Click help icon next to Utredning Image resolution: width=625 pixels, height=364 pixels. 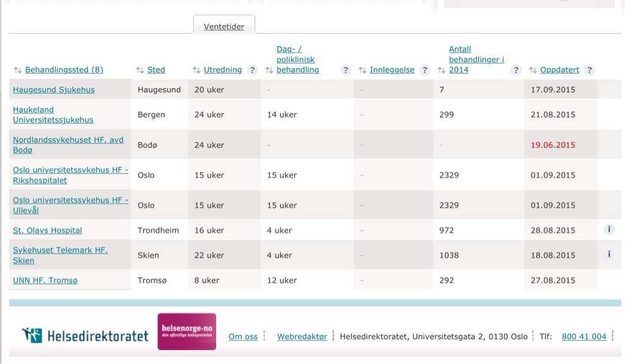(253, 70)
